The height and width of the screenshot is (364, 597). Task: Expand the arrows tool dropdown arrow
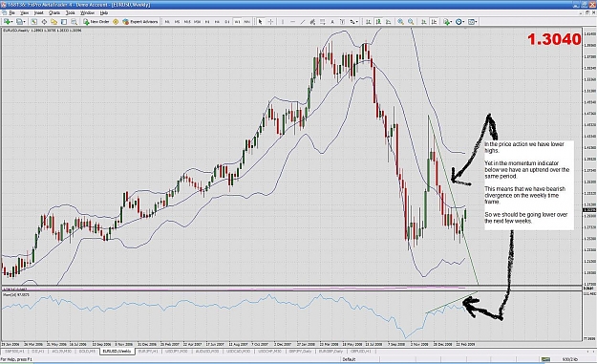(x=357, y=22)
